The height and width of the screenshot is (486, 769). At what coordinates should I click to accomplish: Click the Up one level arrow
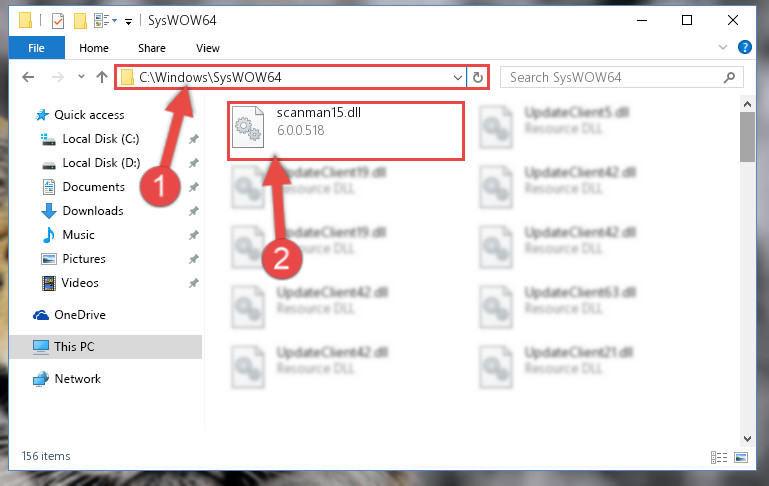[x=102, y=77]
